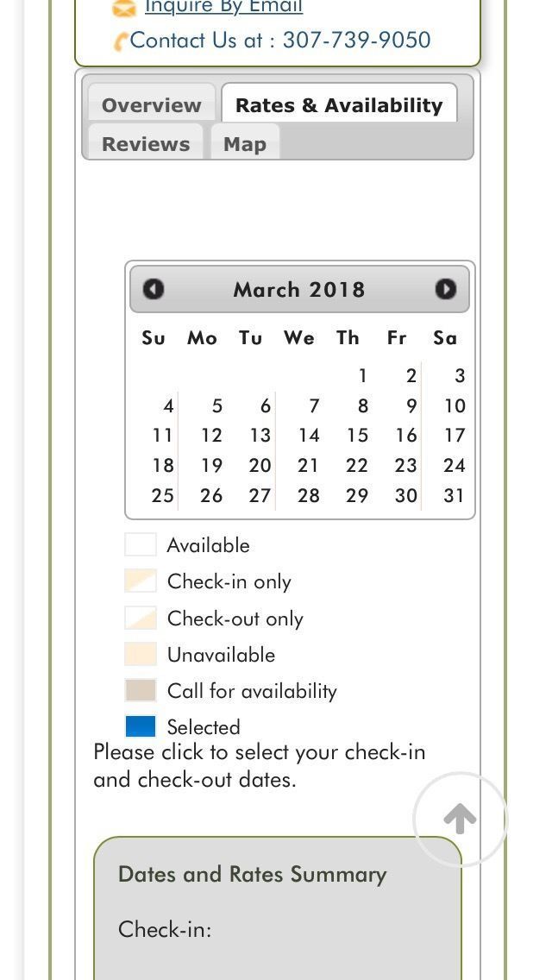Go to previous month arrow
Viewport: 552px width, 980px height.
[154, 289]
